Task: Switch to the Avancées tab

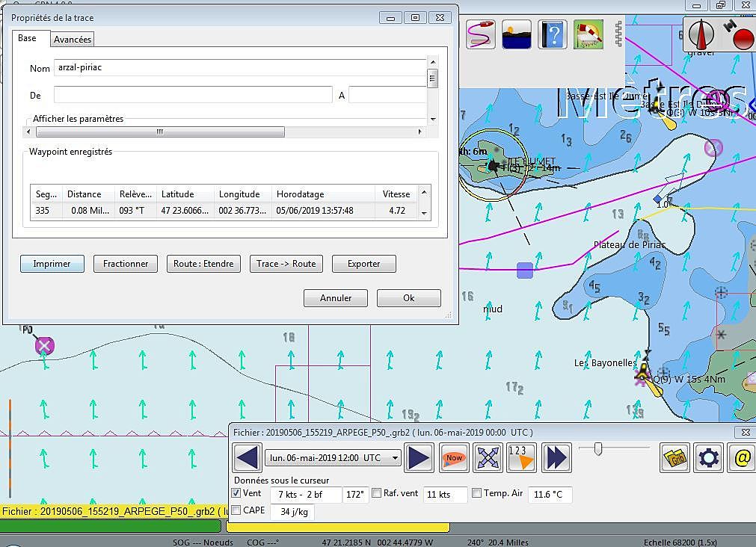Action: point(73,39)
